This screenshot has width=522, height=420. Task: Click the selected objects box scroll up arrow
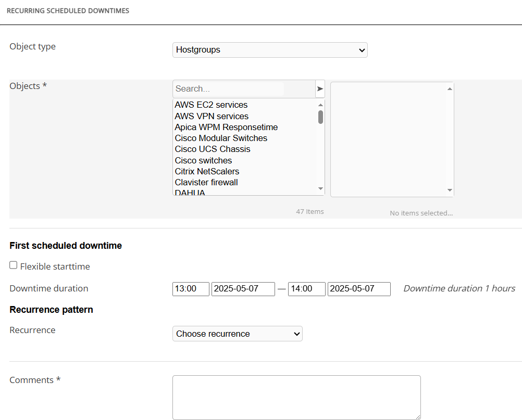point(450,88)
